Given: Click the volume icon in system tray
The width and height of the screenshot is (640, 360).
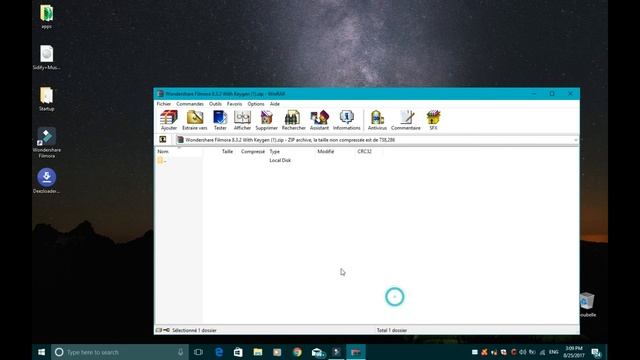Looking at the screenshot, I should [x=523, y=352].
